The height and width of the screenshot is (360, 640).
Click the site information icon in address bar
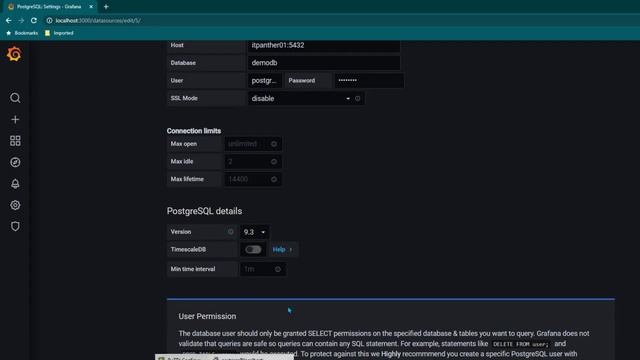[x=49, y=20]
